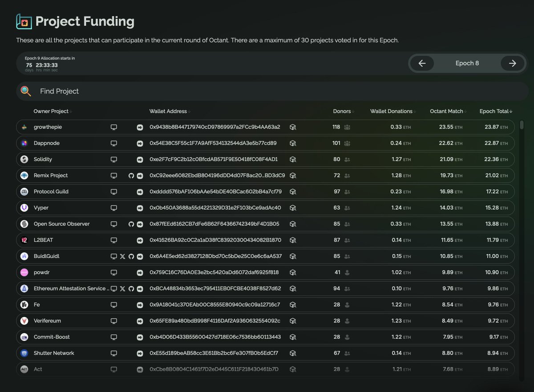Open growthepie website monitor icon

pyautogui.click(x=114, y=127)
